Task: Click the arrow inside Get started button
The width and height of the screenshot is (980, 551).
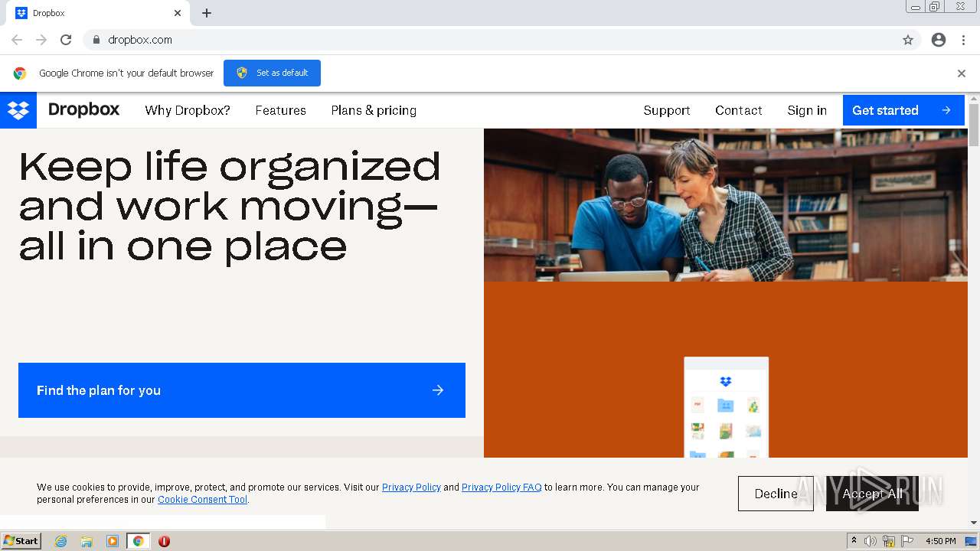Action: (946, 110)
